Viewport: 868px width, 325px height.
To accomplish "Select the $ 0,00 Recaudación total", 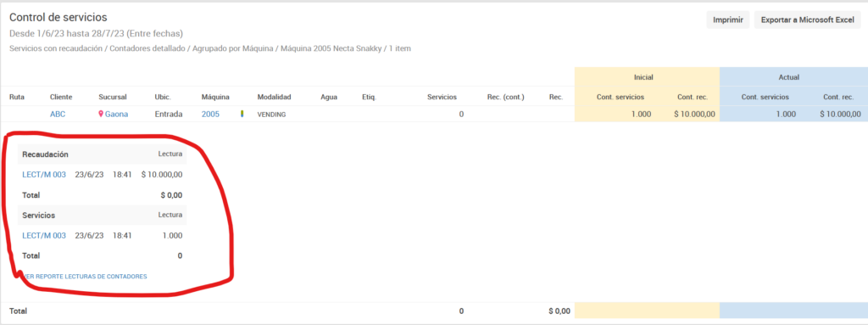I will [x=171, y=195].
